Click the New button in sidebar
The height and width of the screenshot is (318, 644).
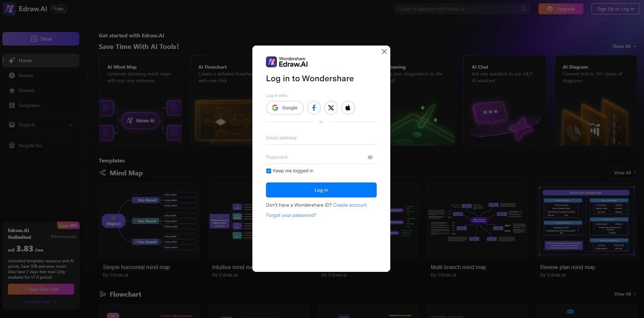(41, 39)
